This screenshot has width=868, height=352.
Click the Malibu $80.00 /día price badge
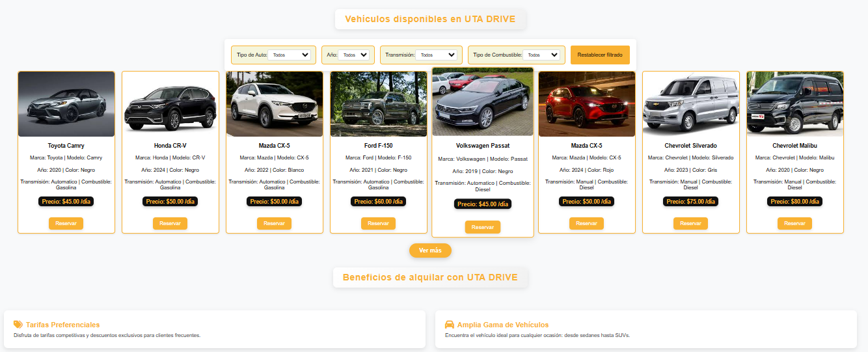(794, 202)
